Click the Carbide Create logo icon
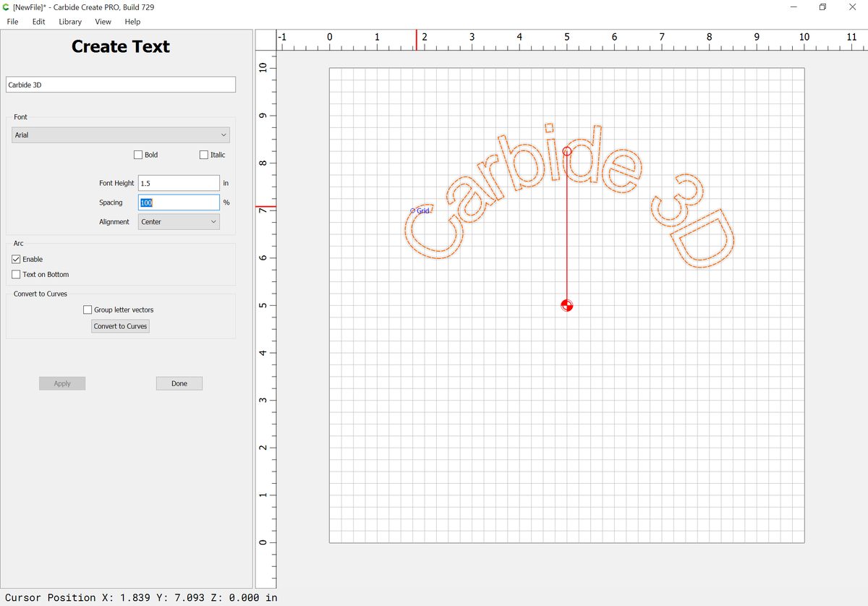This screenshot has width=868, height=606. coord(7,7)
